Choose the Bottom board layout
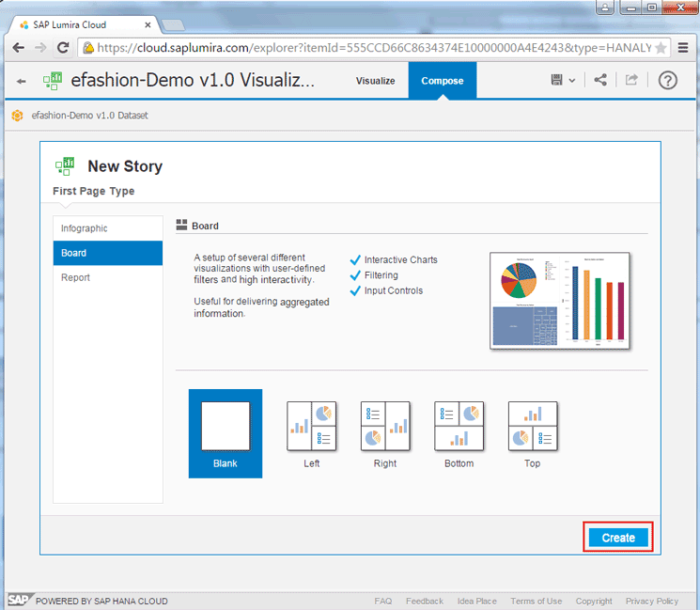This screenshot has height=610, width=700. coord(459,433)
